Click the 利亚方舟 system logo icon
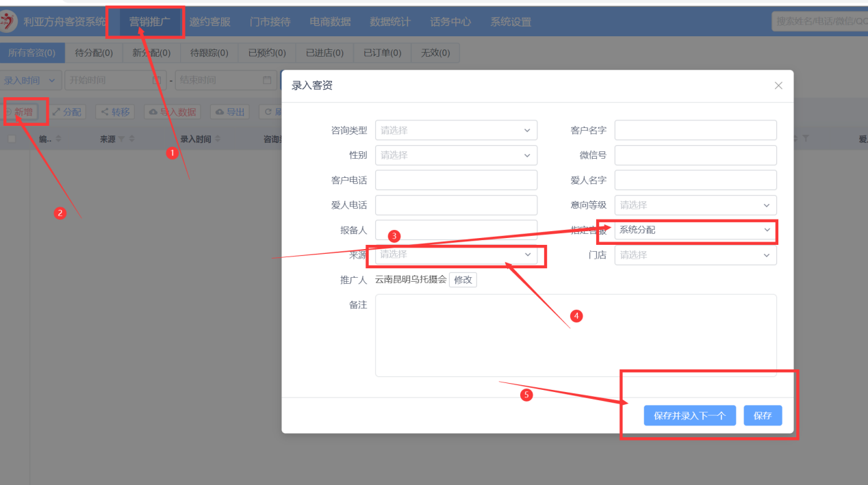 (x=9, y=21)
